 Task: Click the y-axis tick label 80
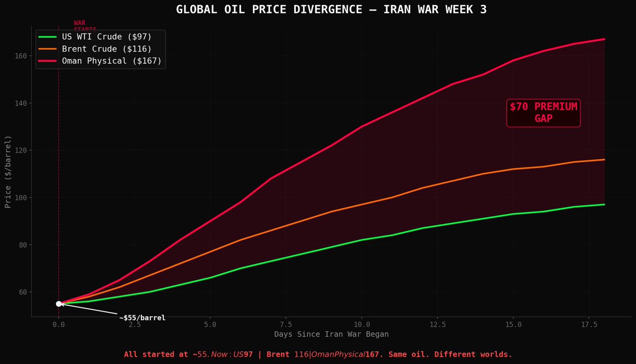pos(22,245)
